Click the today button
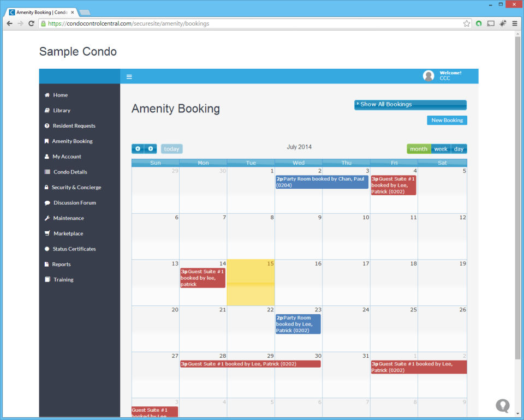524x420 pixels. coord(171,149)
